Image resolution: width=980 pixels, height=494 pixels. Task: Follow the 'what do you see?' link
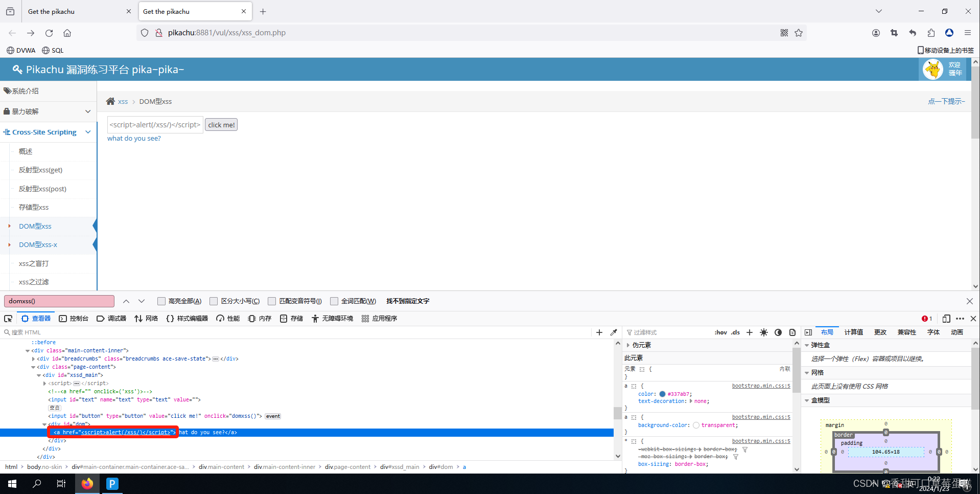[x=134, y=139]
